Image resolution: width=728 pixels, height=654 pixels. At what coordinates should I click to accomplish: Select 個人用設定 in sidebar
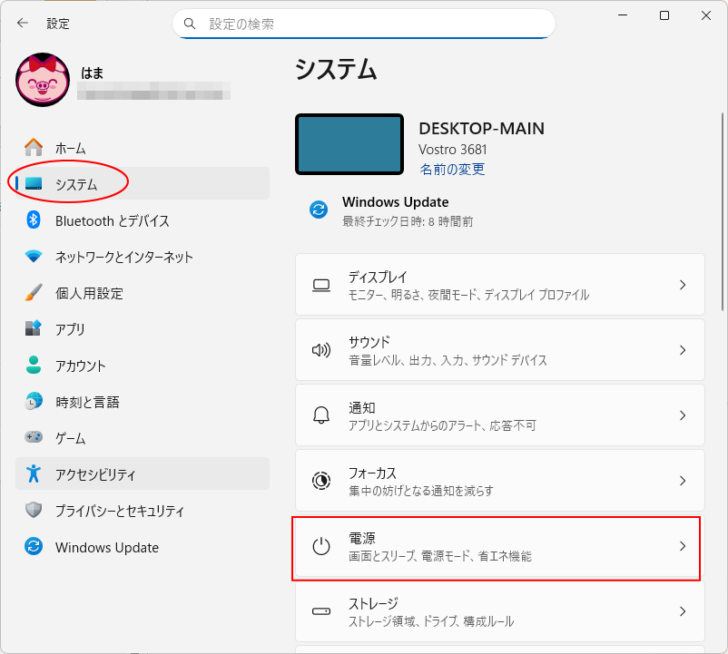click(142, 293)
